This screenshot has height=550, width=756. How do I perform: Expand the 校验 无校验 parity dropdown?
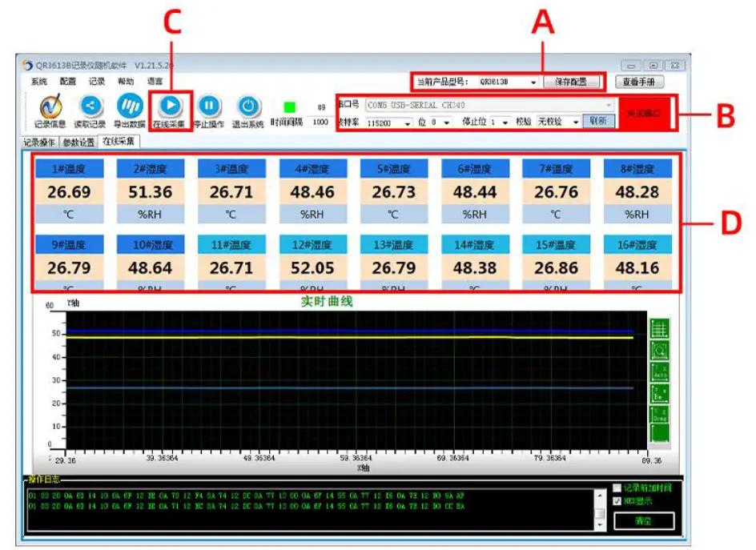(x=575, y=122)
